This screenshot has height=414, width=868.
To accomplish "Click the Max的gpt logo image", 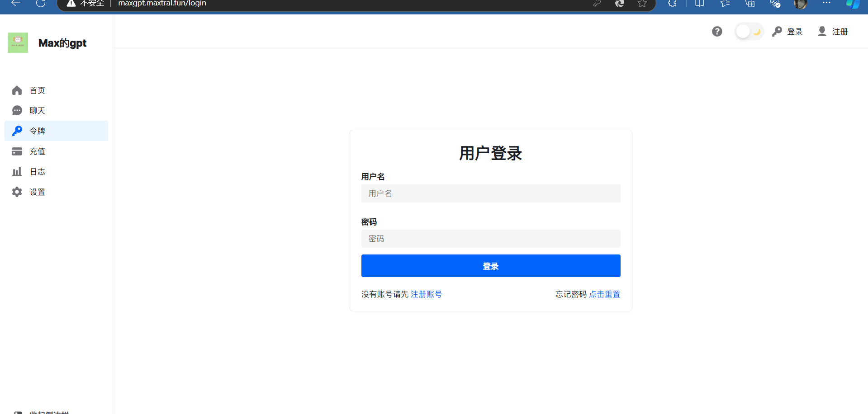I will 18,42.
